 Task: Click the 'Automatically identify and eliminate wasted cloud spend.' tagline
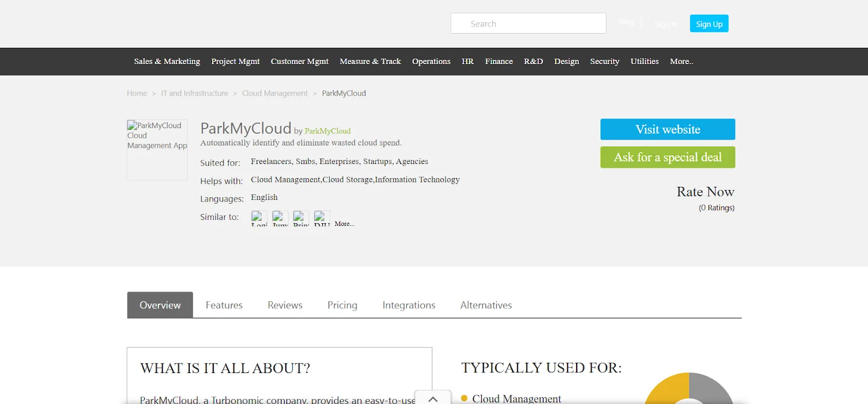pos(301,143)
